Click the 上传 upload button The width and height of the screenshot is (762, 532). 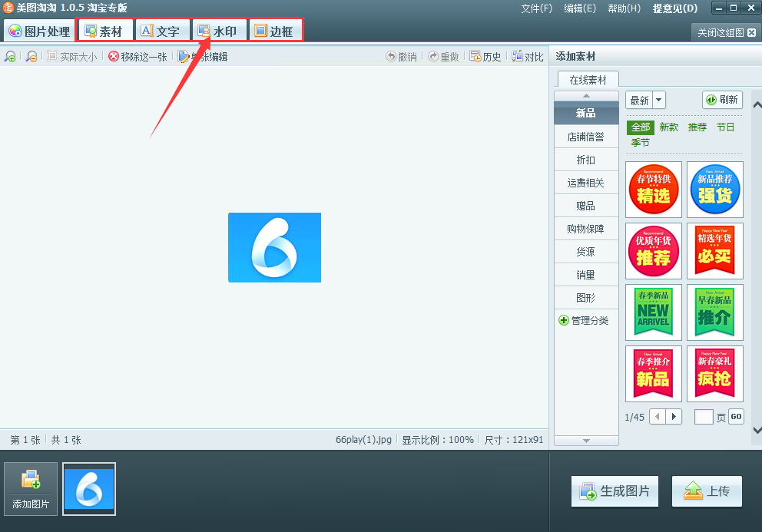click(x=707, y=491)
